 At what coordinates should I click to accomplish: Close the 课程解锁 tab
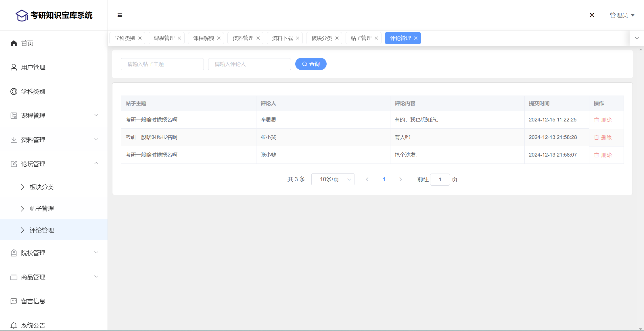tap(219, 38)
